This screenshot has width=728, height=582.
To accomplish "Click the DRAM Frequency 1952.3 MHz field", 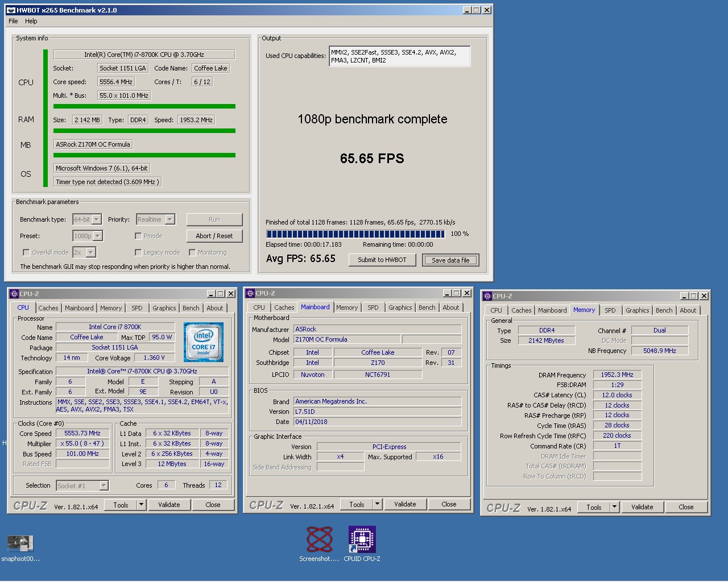I will click(617, 375).
